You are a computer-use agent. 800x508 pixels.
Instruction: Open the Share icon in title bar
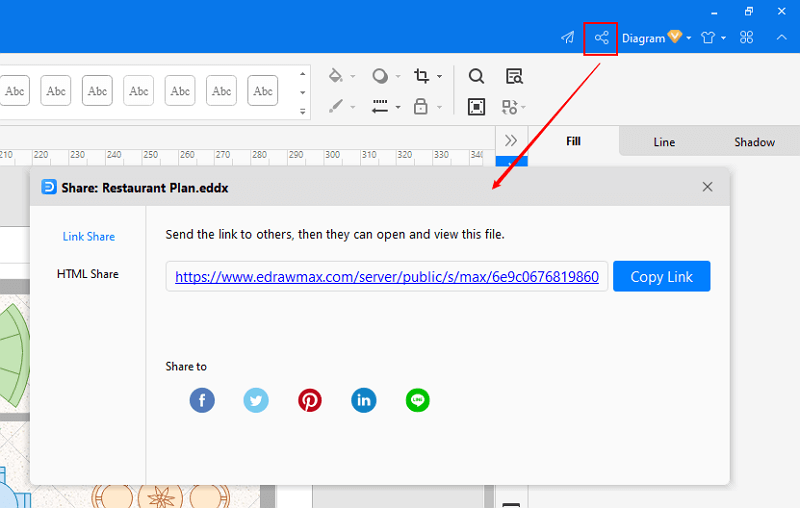(x=601, y=38)
